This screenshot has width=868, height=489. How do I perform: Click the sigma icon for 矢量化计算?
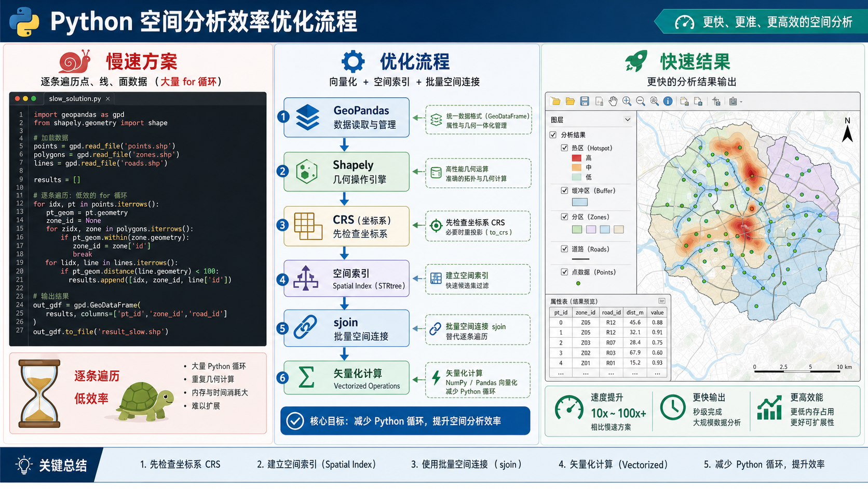point(306,377)
